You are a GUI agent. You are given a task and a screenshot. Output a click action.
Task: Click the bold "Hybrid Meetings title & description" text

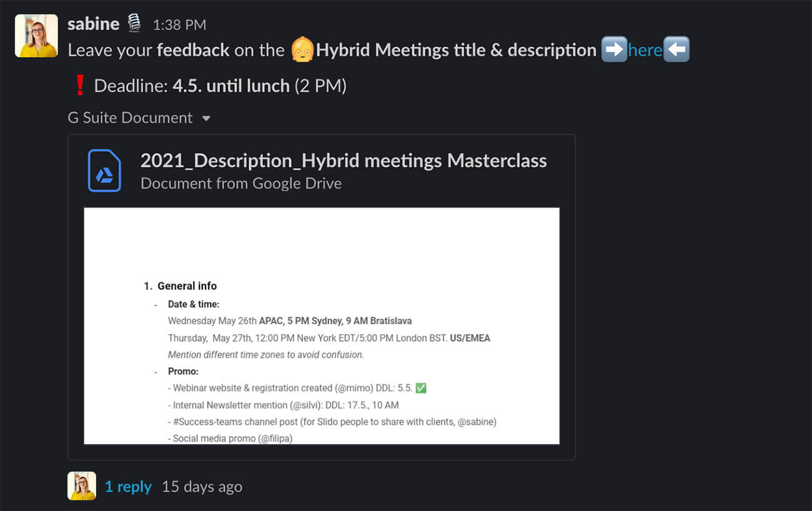point(456,50)
